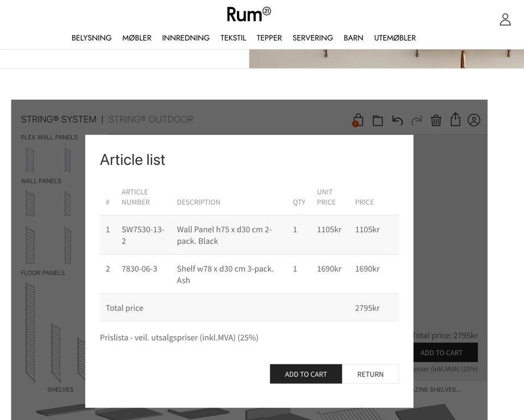Image resolution: width=524 pixels, height=420 pixels.
Task: Open the shopping bag icon in configurator toolbar
Action: pyautogui.click(x=358, y=120)
